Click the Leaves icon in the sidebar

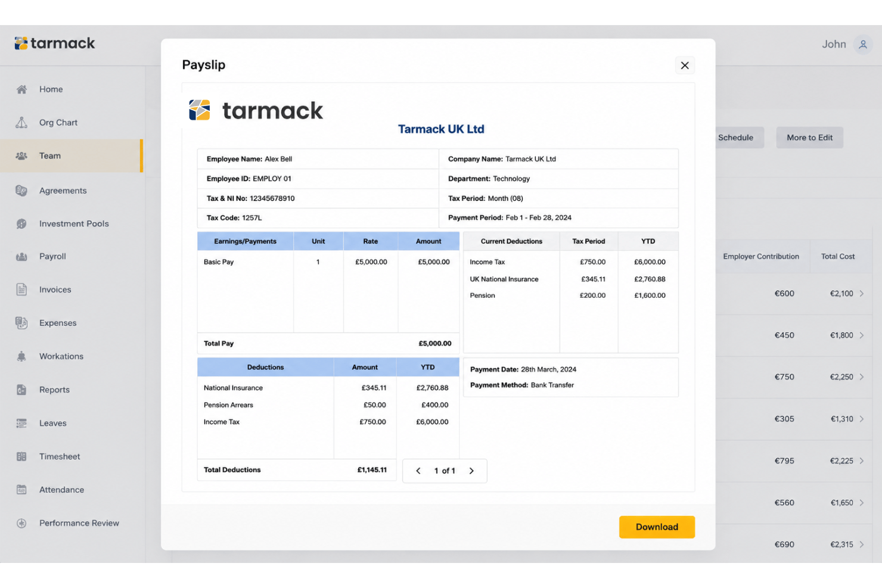click(x=21, y=423)
